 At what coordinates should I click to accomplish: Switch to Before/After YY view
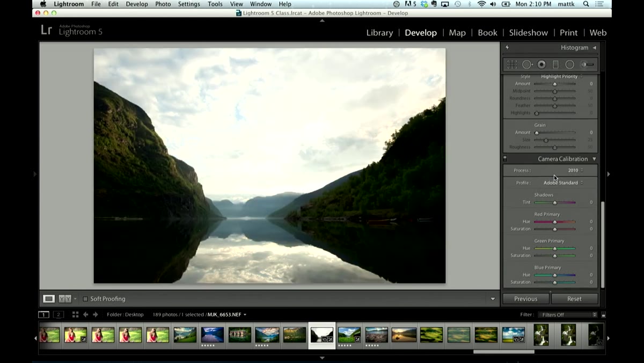click(x=65, y=299)
